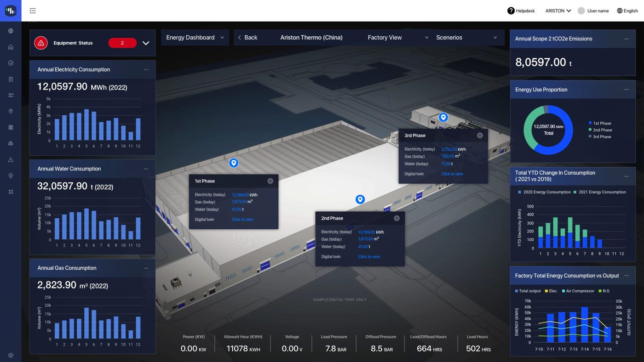Toggle 3rd Phase legend in Energy Use Proportion
This screenshot has width=644, height=362.
click(x=599, y=137)
